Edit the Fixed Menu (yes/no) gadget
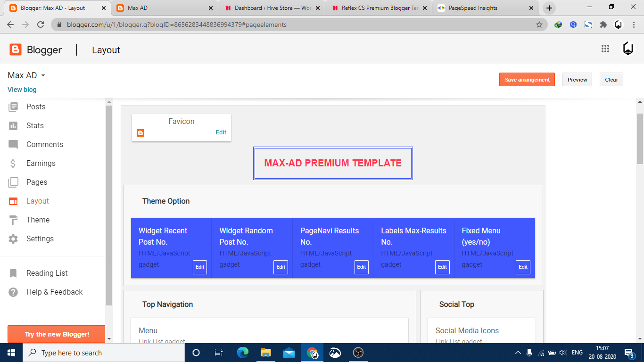 pyautogui.click(x=523, y=267)
